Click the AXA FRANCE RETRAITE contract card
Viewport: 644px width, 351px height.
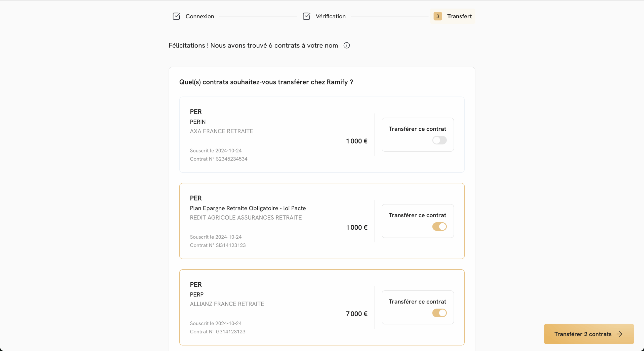277,135
